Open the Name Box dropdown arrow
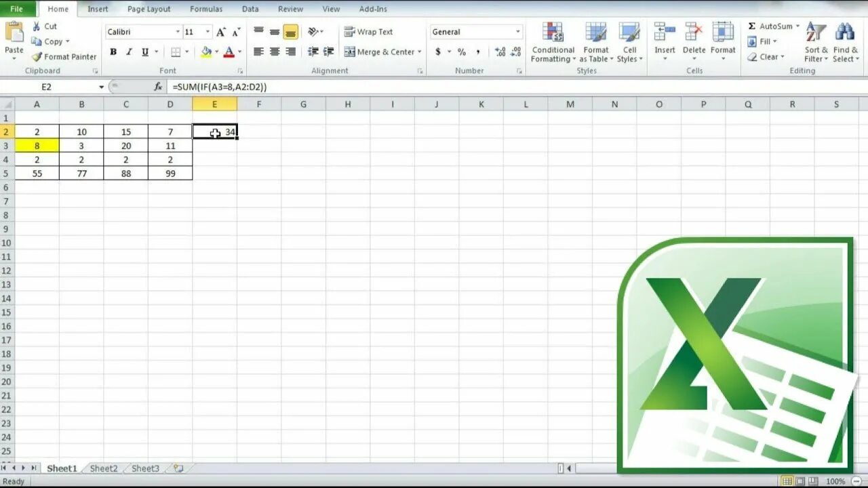This screenshot has height=488, width=868. [x=102, y=87]
